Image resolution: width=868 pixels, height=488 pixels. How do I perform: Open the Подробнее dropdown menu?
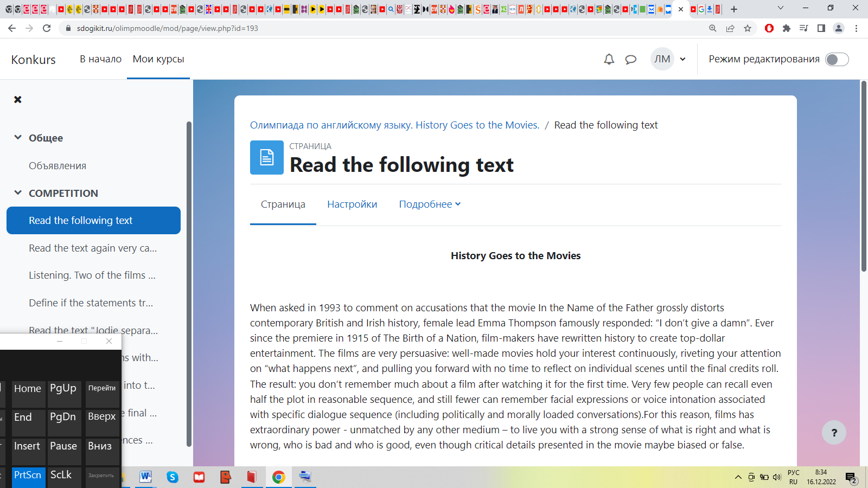pos(430,204)
